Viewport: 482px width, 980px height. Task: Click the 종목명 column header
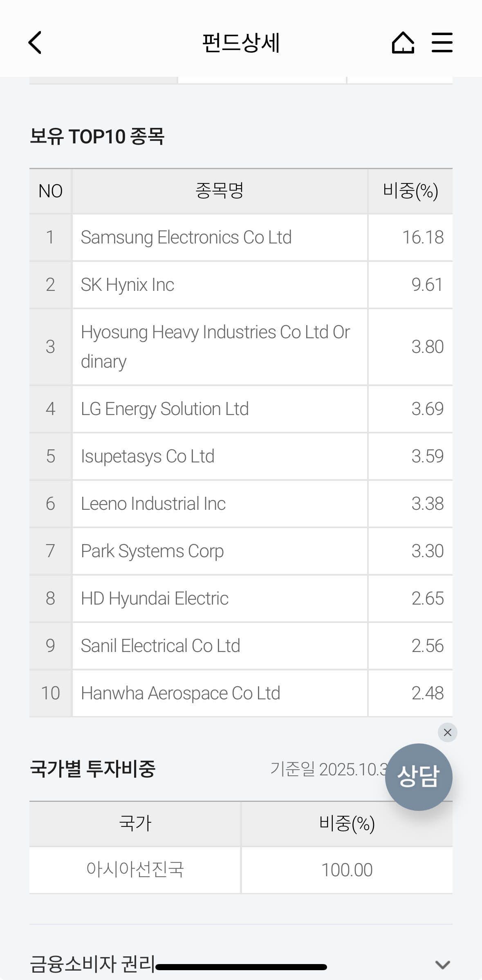(220, 191)
